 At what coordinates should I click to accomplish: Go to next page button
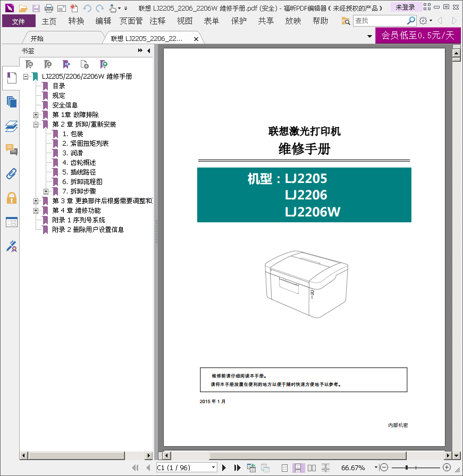coord(224,468)
